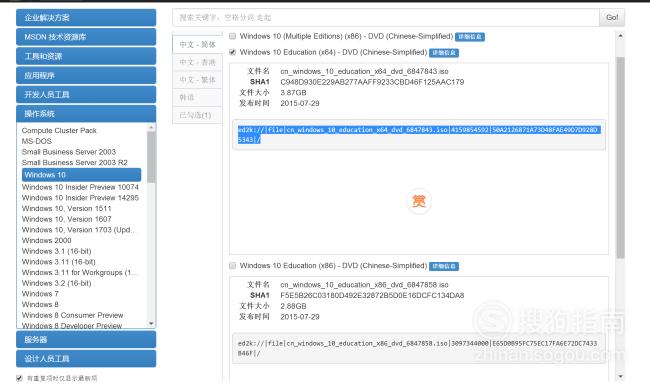This screenshot has width=650, height=389.
Task: Select Compute Cluster Pack in the list
Action: pos(59,130)
